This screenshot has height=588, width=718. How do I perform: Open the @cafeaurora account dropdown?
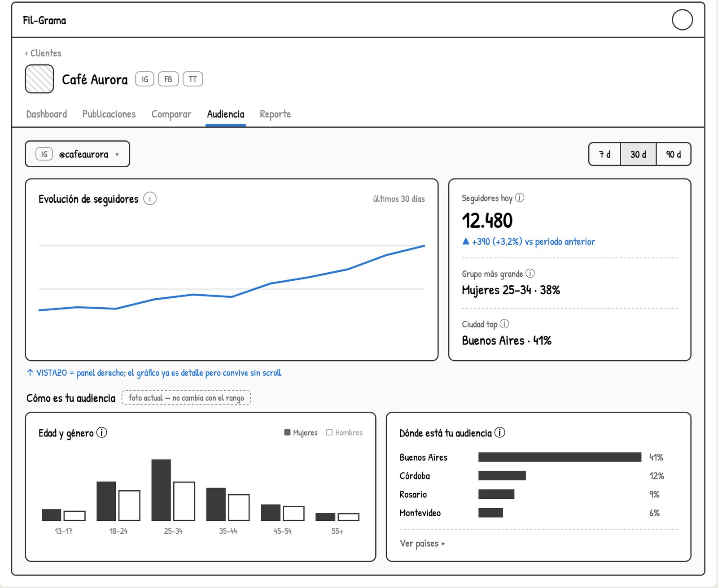click(x=78, y=154)
